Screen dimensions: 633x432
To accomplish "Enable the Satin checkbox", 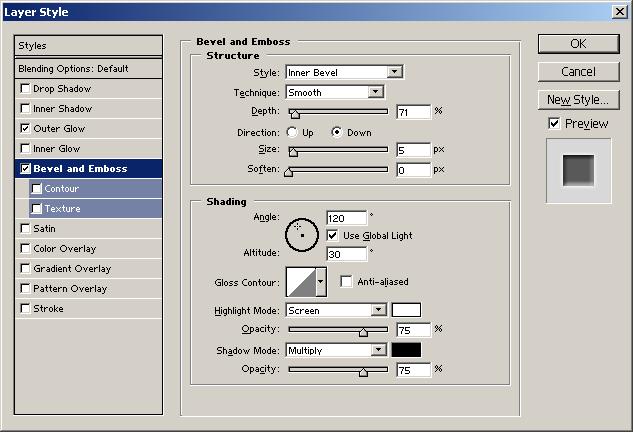I will (x=25, y=229).
